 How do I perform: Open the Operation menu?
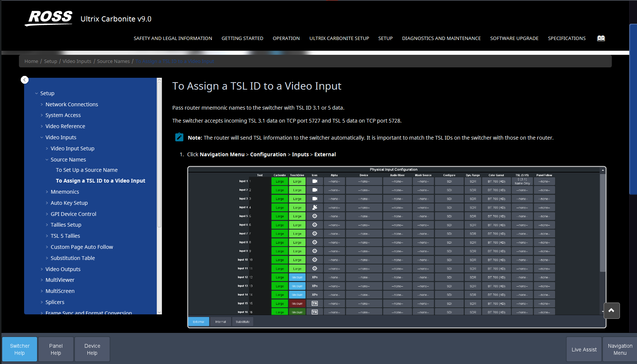286,38
